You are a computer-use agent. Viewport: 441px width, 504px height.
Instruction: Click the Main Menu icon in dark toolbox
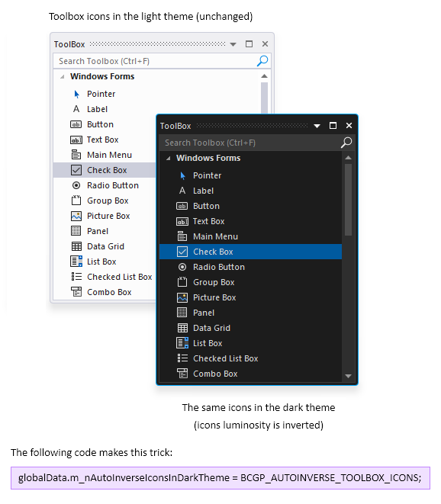tap(182, 236)
